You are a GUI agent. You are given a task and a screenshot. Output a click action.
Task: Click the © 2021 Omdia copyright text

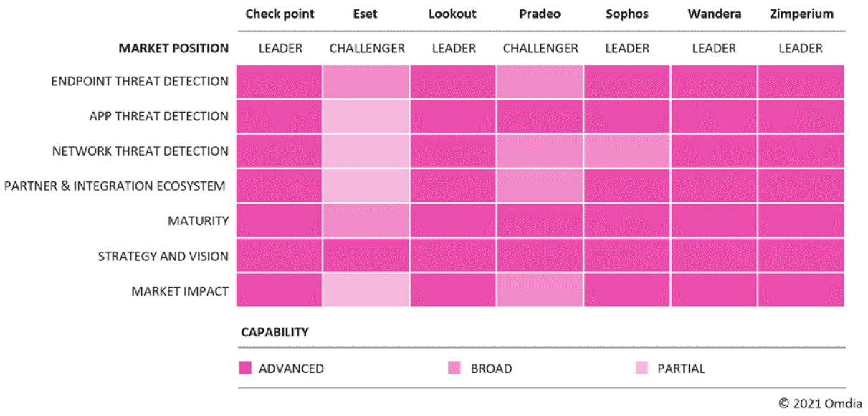pyautogui.click(x=820, y=402)
